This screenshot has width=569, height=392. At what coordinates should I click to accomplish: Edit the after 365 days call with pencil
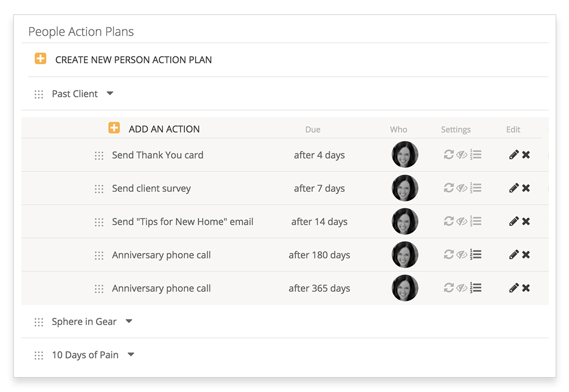pyautogui.click(x=514, y=288)
